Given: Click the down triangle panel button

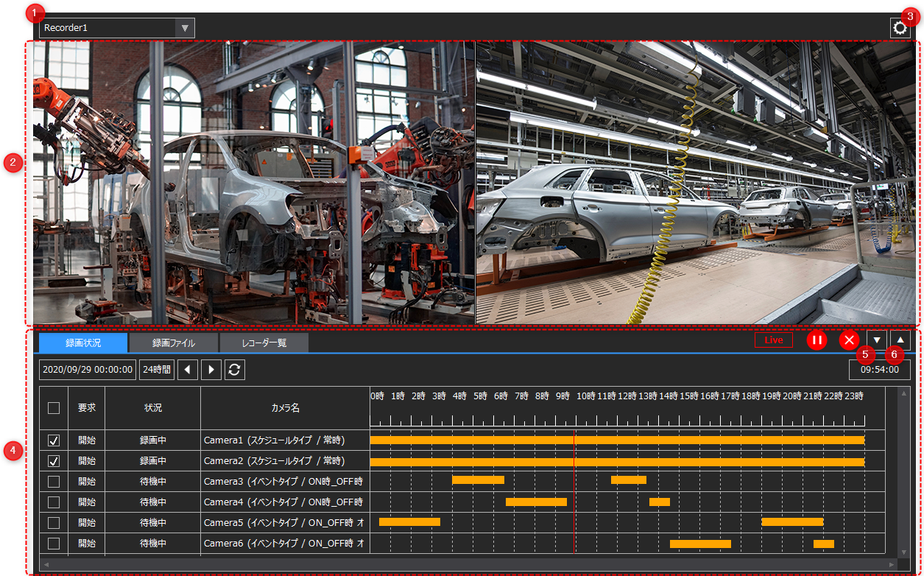Looking at the screenshot, I should pyautogui.click(x=877, y=340).
